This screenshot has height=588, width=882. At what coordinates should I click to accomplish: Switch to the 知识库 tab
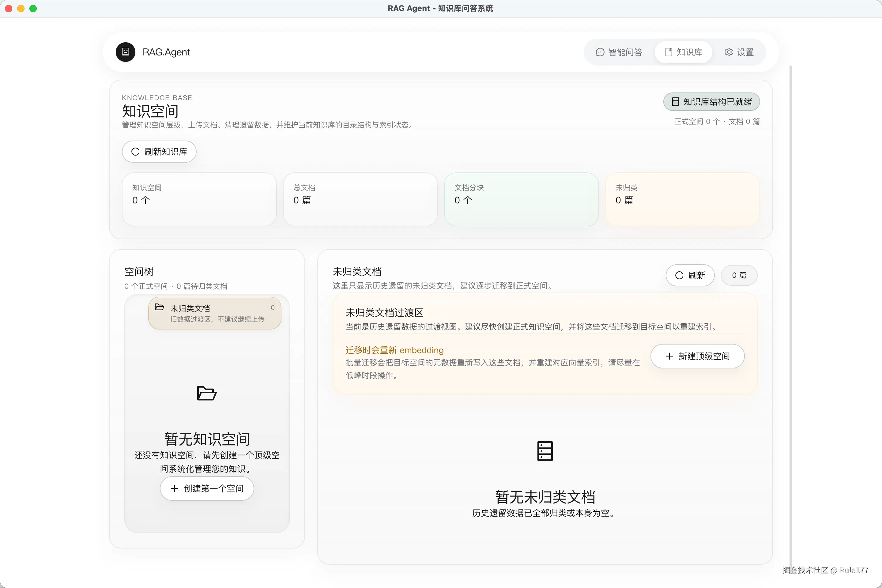pos(683,52)
